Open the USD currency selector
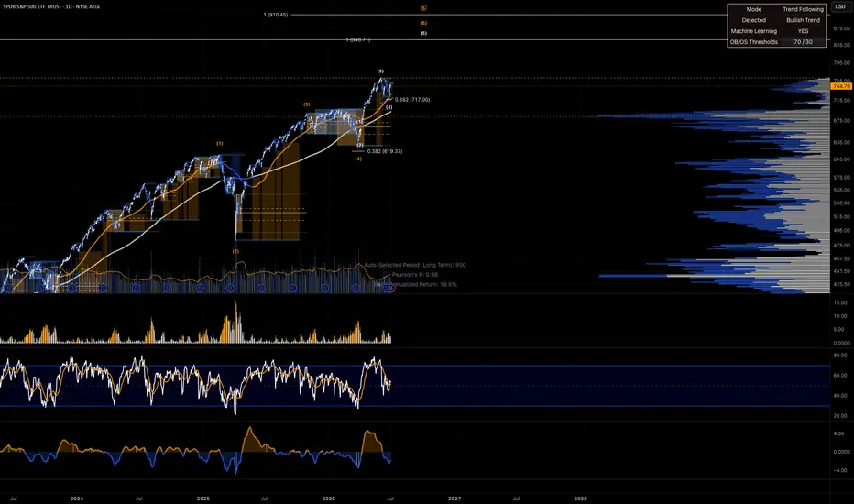The width and height of the screenshot is (854, 504). pos(840,6)
